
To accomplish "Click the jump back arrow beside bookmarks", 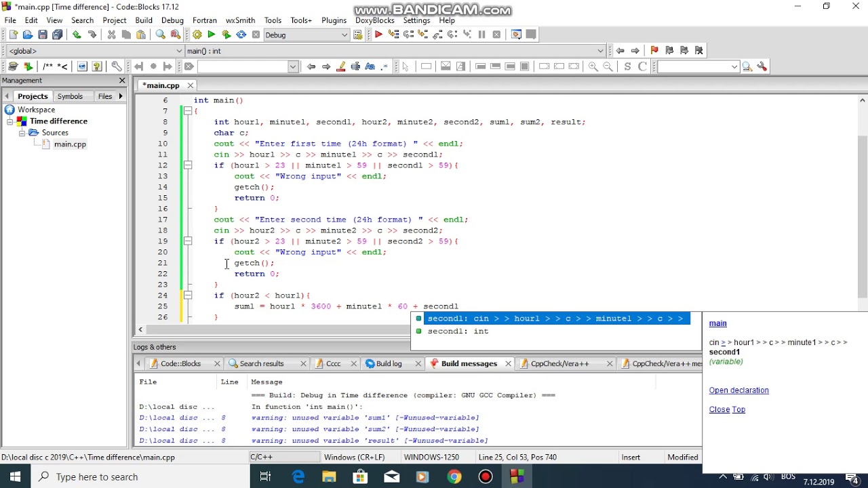I will [x=620, y=50].
